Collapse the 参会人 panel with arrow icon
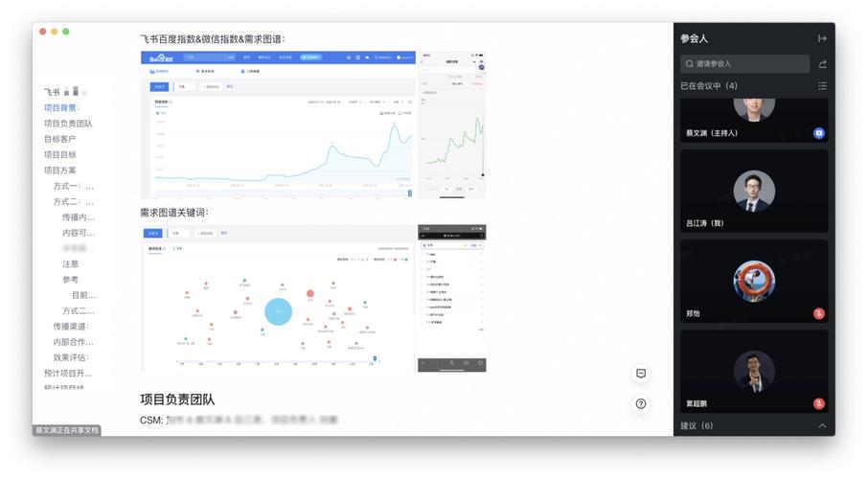This screenshot has height=479, width=868. [x=822, y=38]
